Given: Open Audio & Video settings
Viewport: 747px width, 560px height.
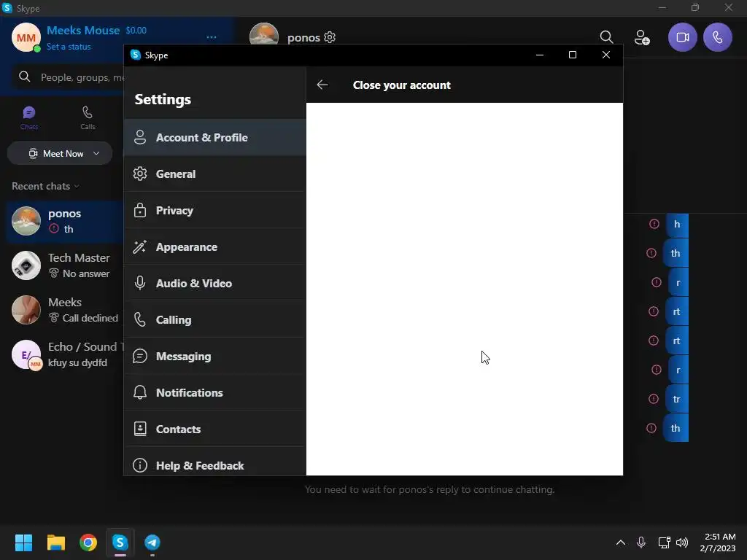Looking at the screenshot, I should 215,284.
